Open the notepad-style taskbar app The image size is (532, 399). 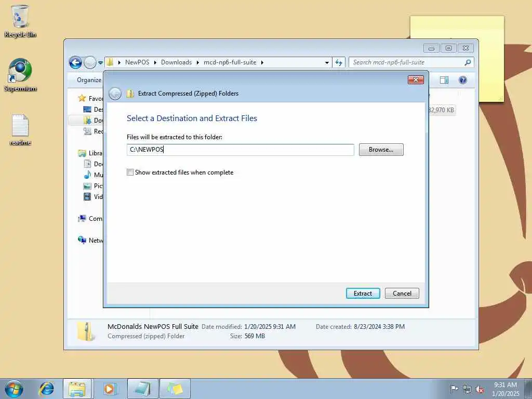tap(142, 389)
